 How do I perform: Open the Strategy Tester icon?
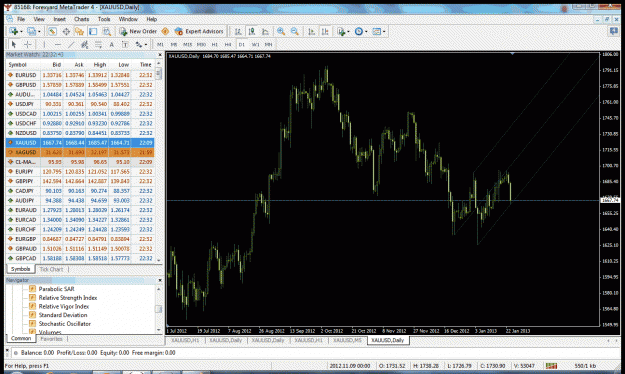(x=106, y=31)
